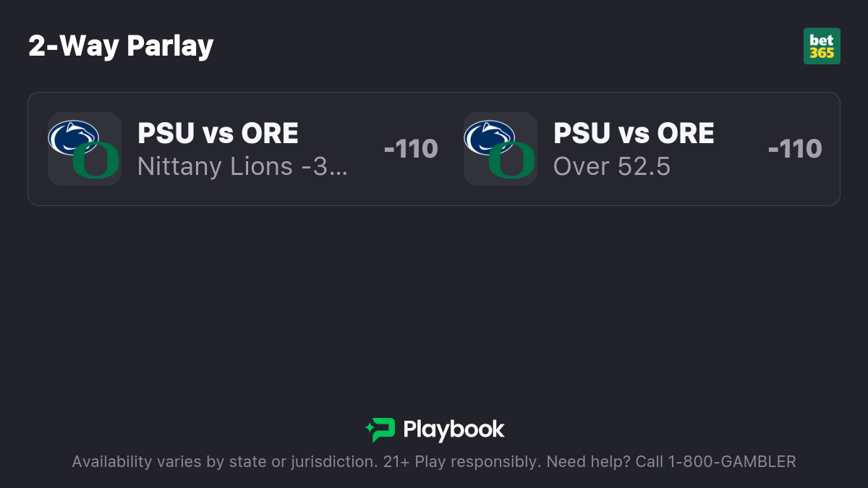Screen dimensions: 868x488
Task: Click the Availability varies by state disclaimer
Action: pos(224,462)
